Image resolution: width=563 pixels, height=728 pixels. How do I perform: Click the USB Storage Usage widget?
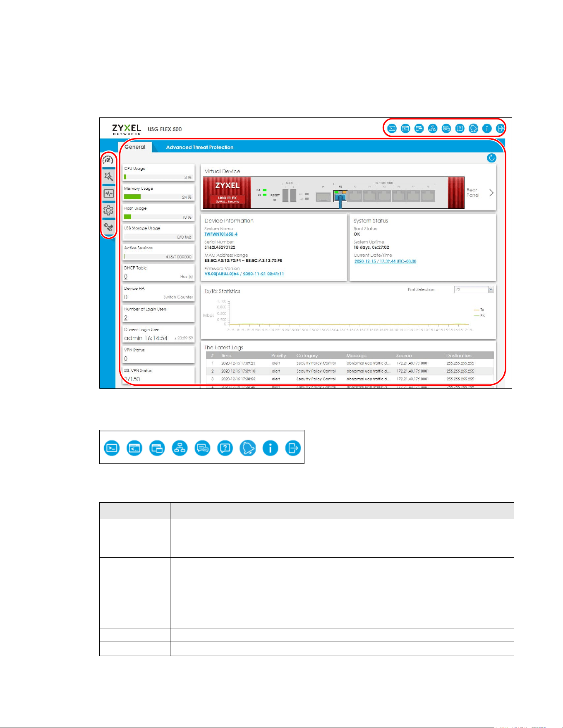click(x=158, y=232)
